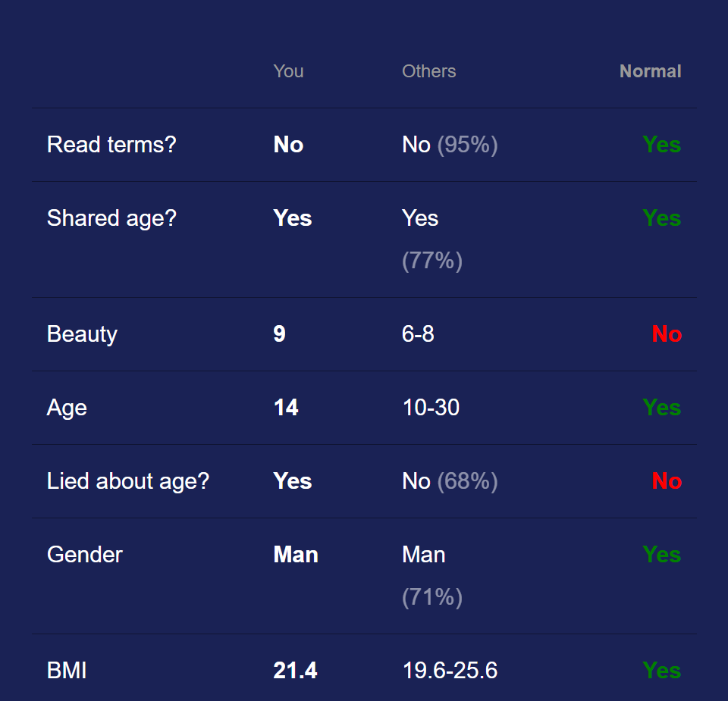Click the 'Gender' row label
This screenshot has height=701, width=728.
click(x=85, y=555)
